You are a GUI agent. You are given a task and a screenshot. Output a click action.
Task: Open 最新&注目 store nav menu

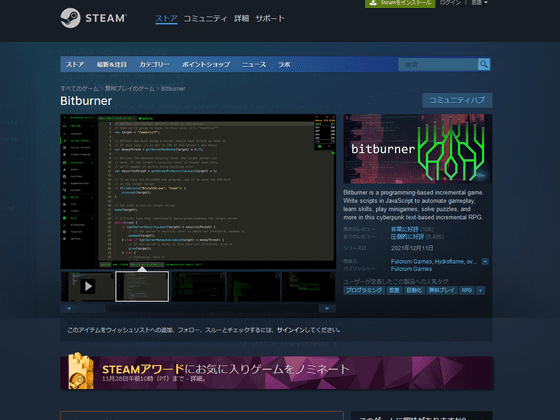coord(111,65)
